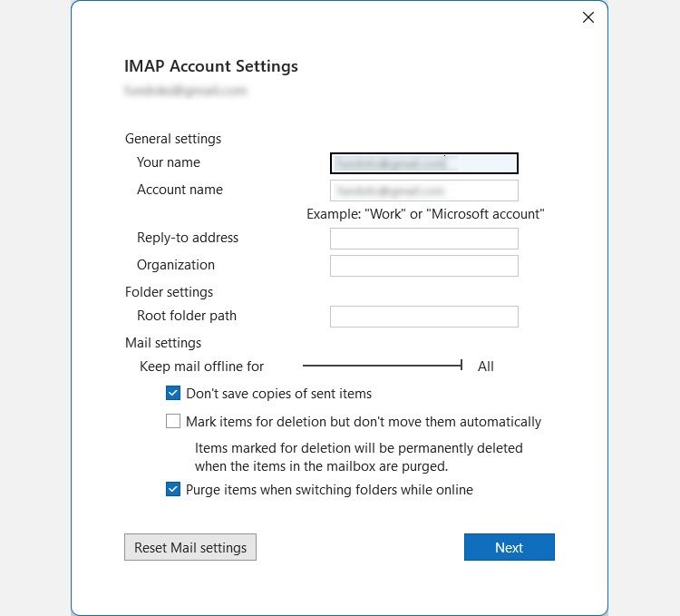The width and height of the screenshot is (680, 616).
Task: Click the Root folder path field
Action: tap(424, 317)
